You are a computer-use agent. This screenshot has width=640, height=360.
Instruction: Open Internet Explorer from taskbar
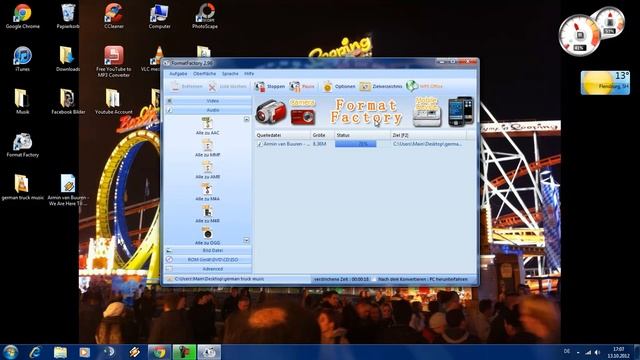point(36,352)
